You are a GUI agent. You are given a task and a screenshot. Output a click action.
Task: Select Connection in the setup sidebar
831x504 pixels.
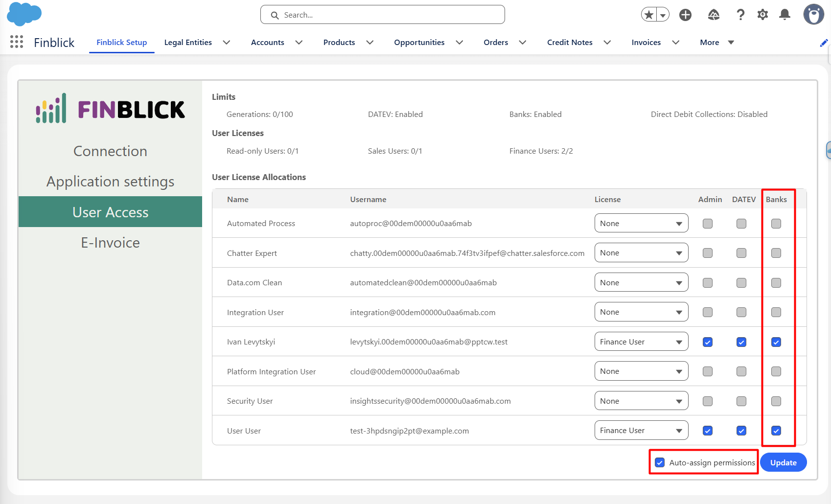(111, 151)
